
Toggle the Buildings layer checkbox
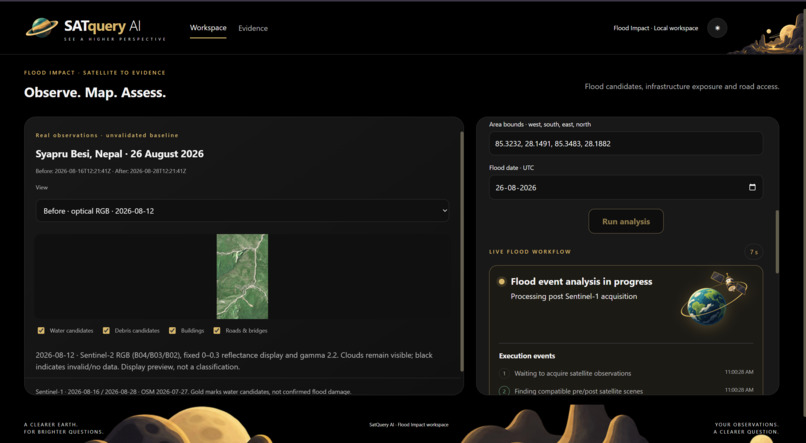(172, 330)
